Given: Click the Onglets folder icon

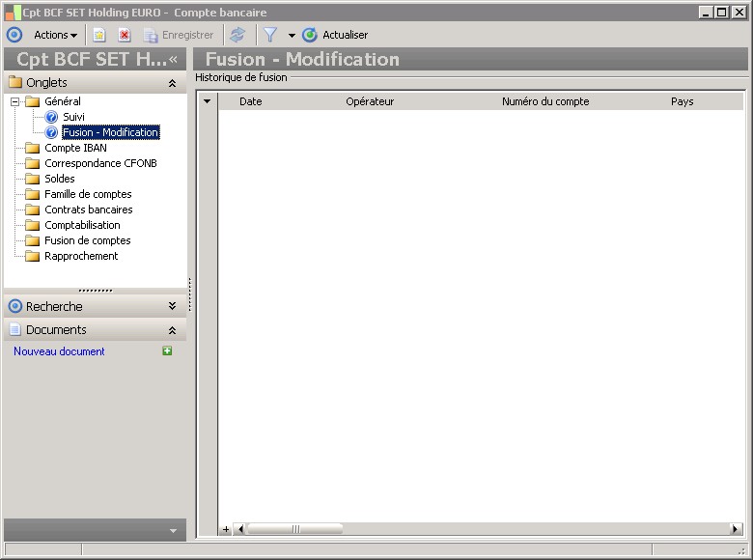Looking at the screenshot, I should click(15, 82).
